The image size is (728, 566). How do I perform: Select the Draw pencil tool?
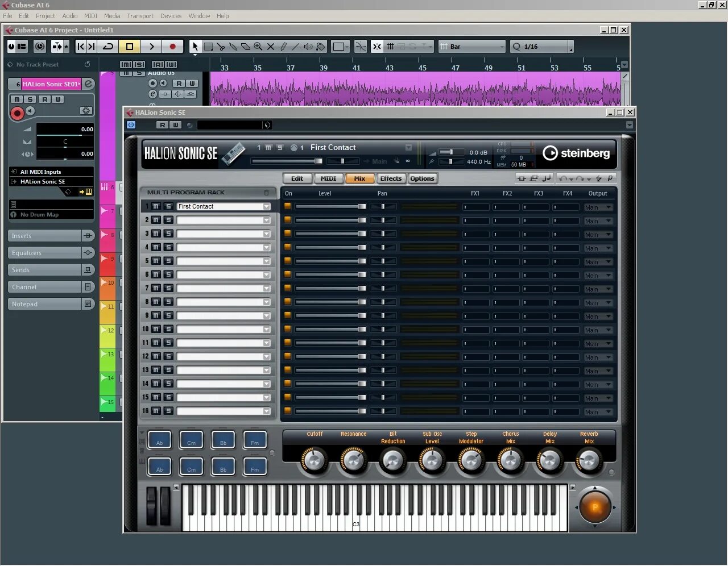tap(283, 47)
